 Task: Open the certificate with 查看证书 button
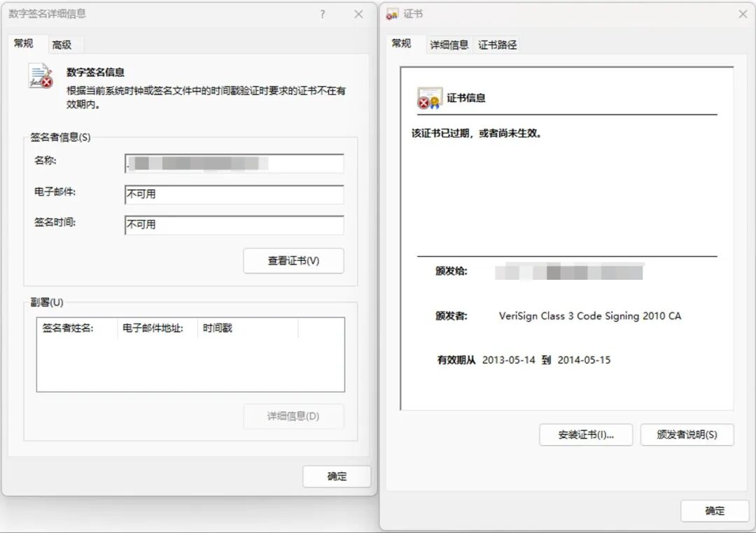pyautogui.click(x=293, y=260)
